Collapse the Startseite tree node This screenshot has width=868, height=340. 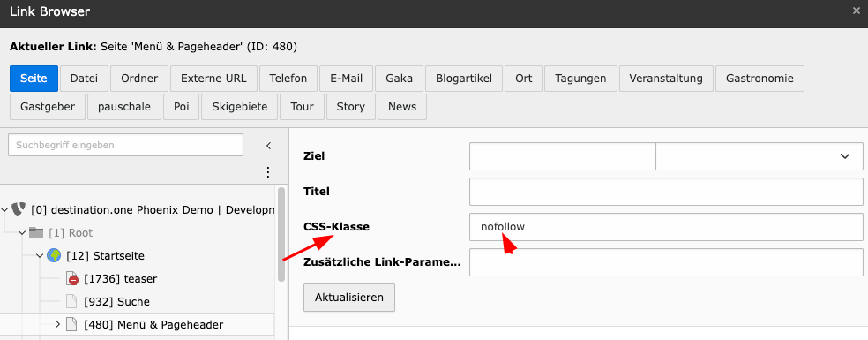point(40,256)
